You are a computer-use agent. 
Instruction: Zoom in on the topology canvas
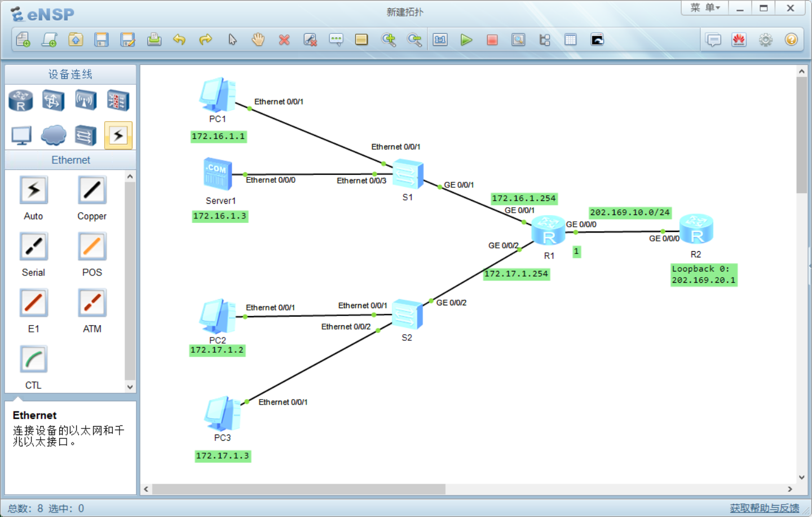pyautogui.click(x=389, y=40)
